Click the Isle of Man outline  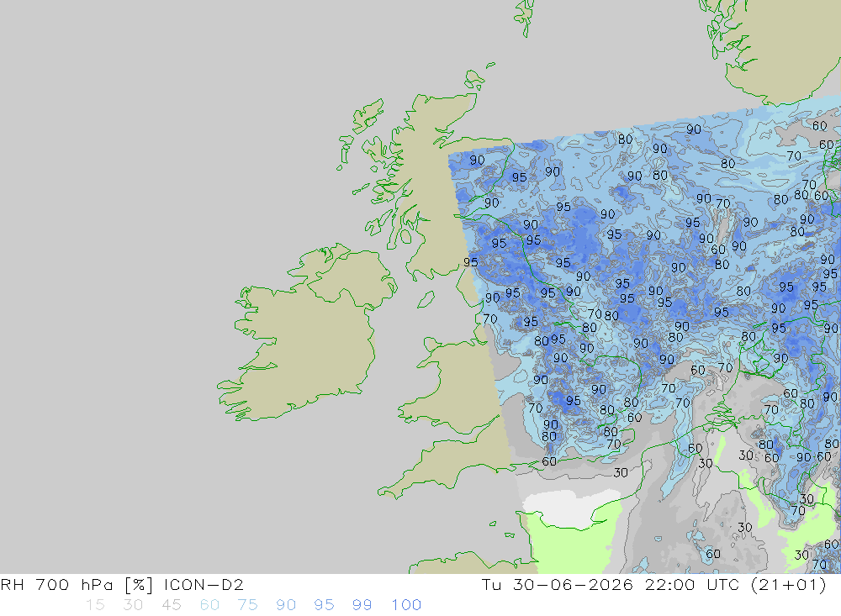[426, 300]
